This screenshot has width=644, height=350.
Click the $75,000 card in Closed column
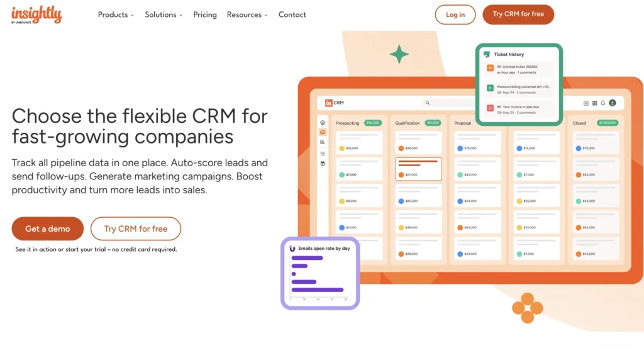[x=596, y=143]
